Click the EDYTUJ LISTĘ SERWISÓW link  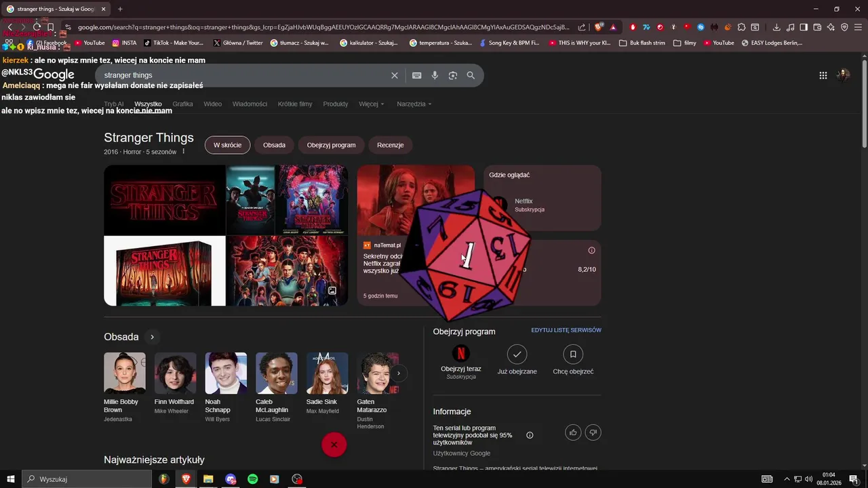pyautogui.click(x=566, y=330)
